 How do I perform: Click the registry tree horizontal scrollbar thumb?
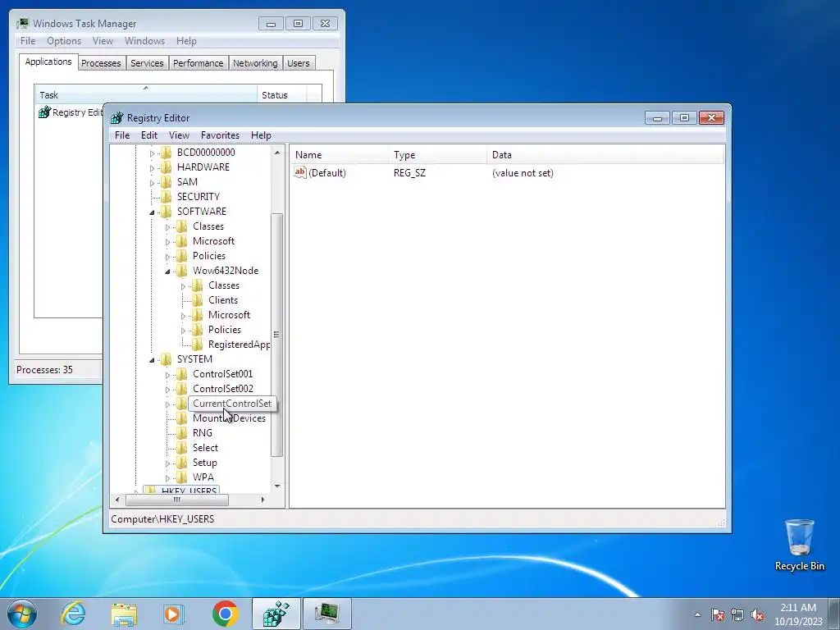tap(177, 500)
